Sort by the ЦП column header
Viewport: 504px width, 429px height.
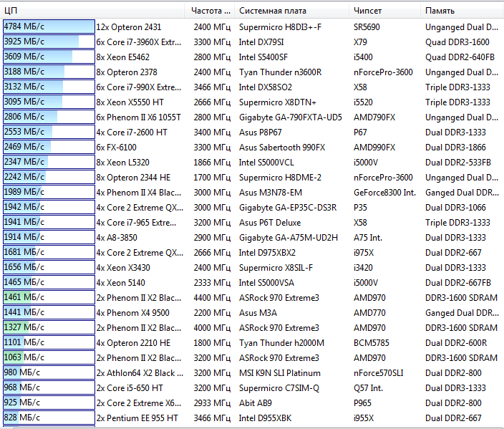click(92, 11)
